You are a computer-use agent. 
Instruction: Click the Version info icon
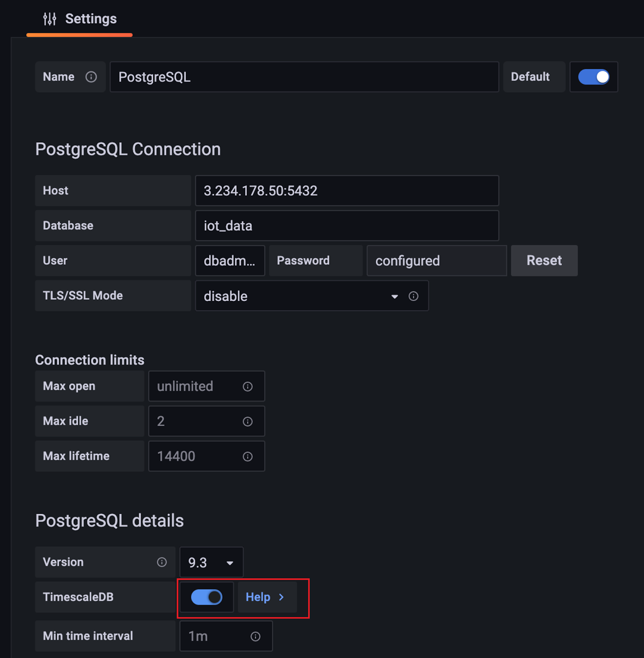162,562
